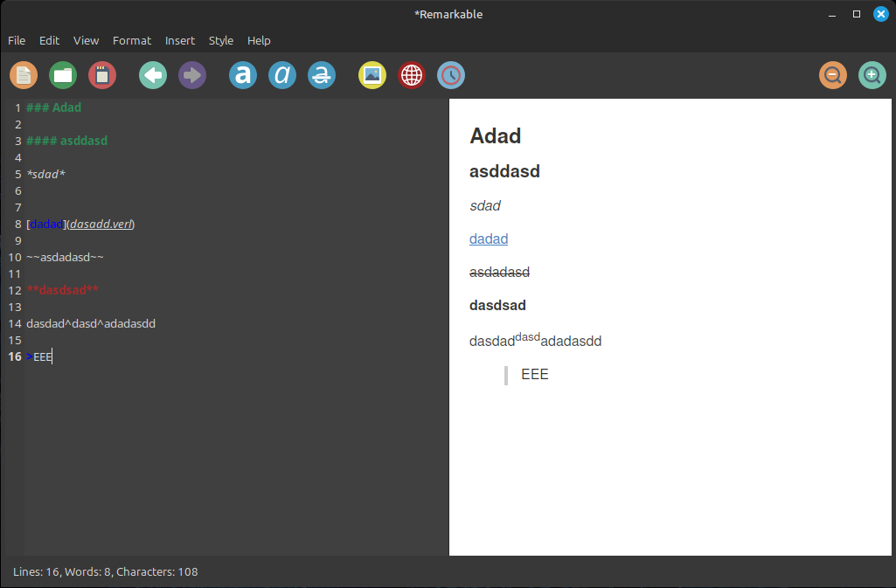The width and height of the screenshot is (896, 588).
Task: Redo using the purple right arrow icon
Action: 192,75
